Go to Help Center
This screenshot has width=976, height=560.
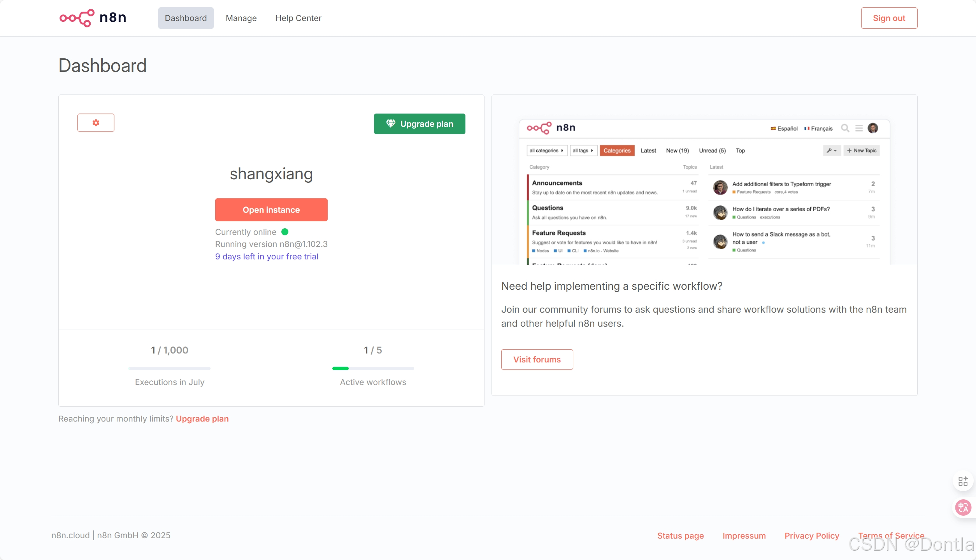click(298, 18)
